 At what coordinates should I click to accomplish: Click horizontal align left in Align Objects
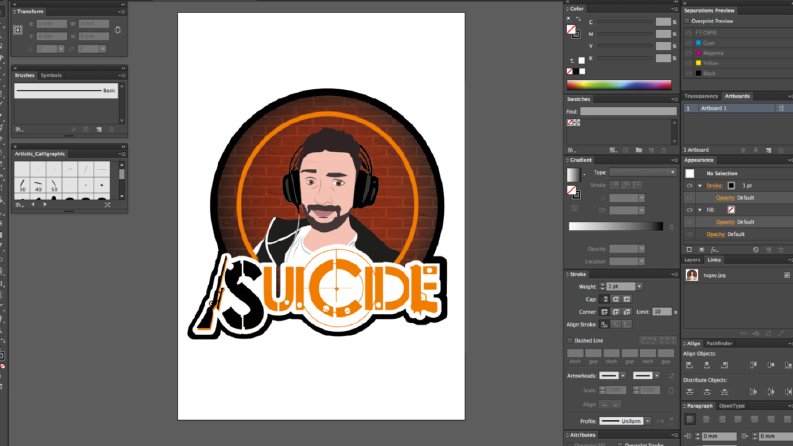point(689,365)
